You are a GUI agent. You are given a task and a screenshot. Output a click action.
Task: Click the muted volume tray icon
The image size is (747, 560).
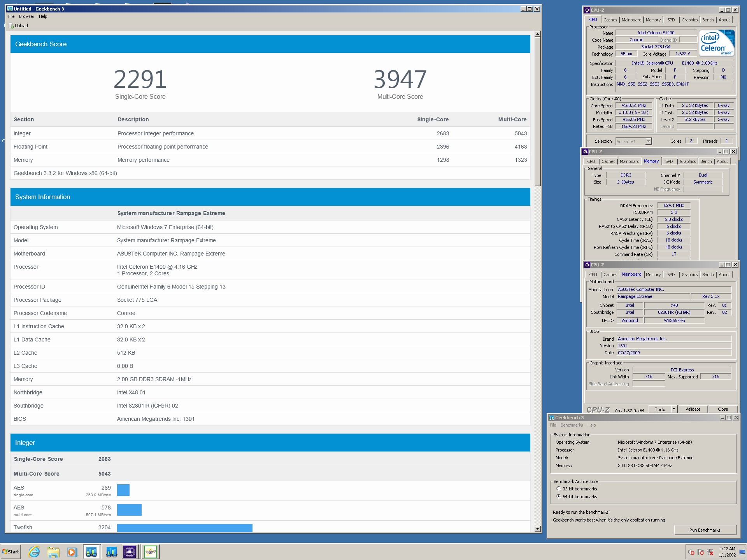(x=691, y=552)
